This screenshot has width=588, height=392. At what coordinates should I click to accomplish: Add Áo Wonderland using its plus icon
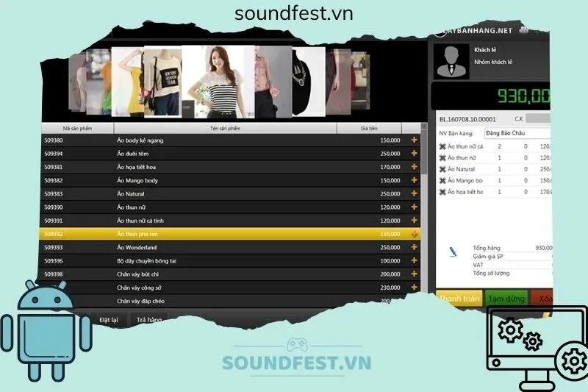(414, 247)
